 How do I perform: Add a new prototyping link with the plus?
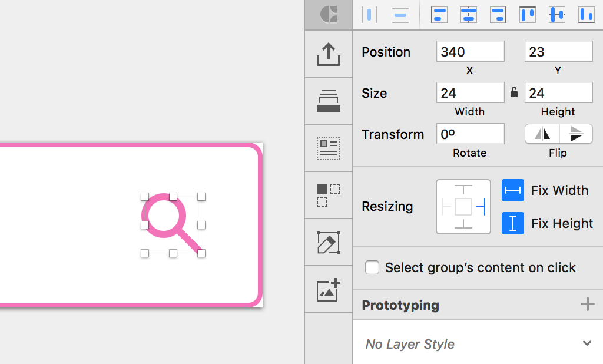587,305
